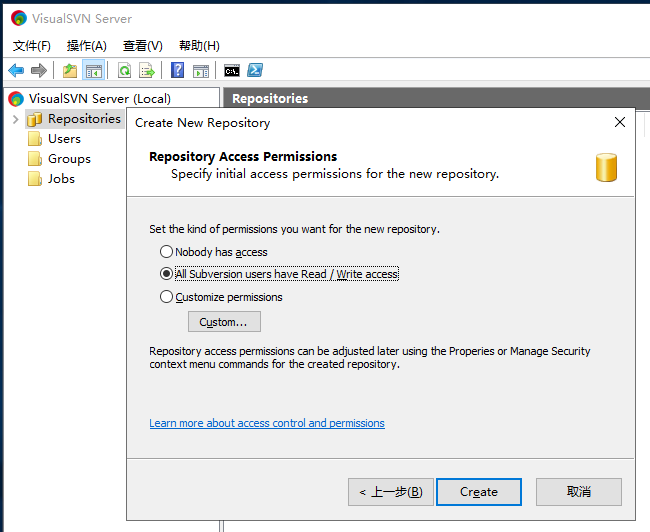Expand the Repositories tree node
Viewport: 650px width, 532px height.
tap(16, 119)
